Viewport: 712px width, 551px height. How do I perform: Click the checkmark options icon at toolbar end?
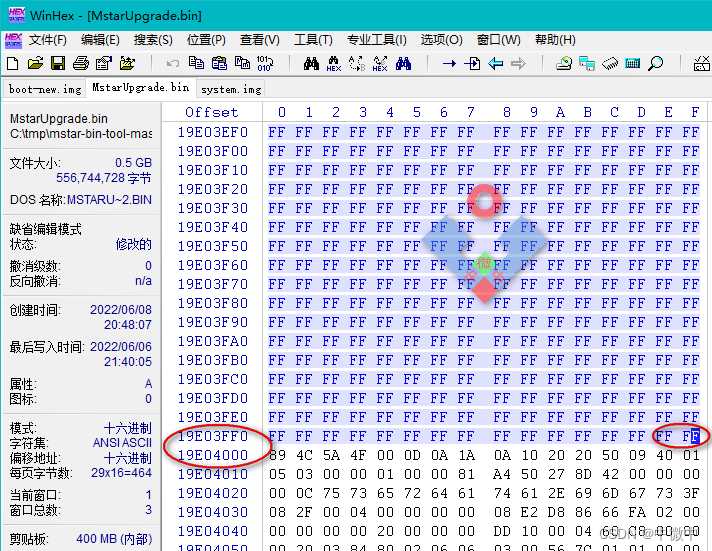[x=702, y=63]
